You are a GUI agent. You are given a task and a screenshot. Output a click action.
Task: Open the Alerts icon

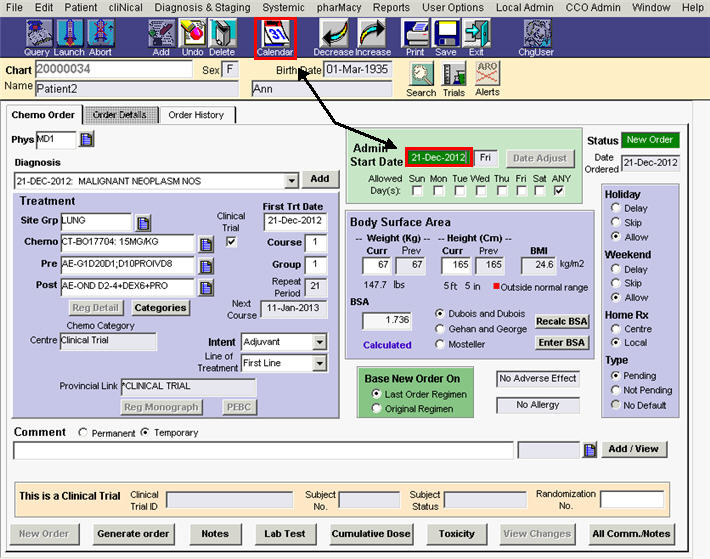487,73
